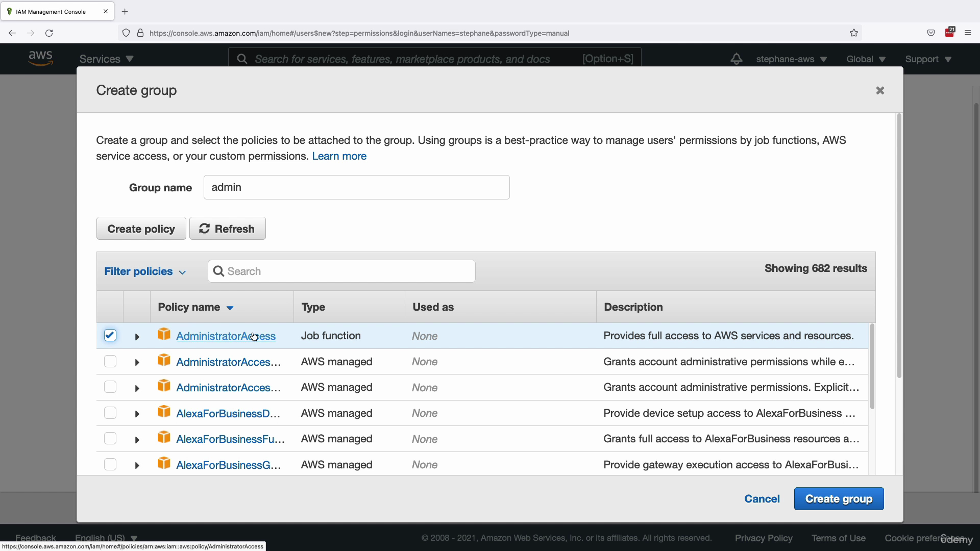Tick the AlexaForBusinessD... checkbox
Viewport: 980px width, 551px height.
click(x=110, y=413)
